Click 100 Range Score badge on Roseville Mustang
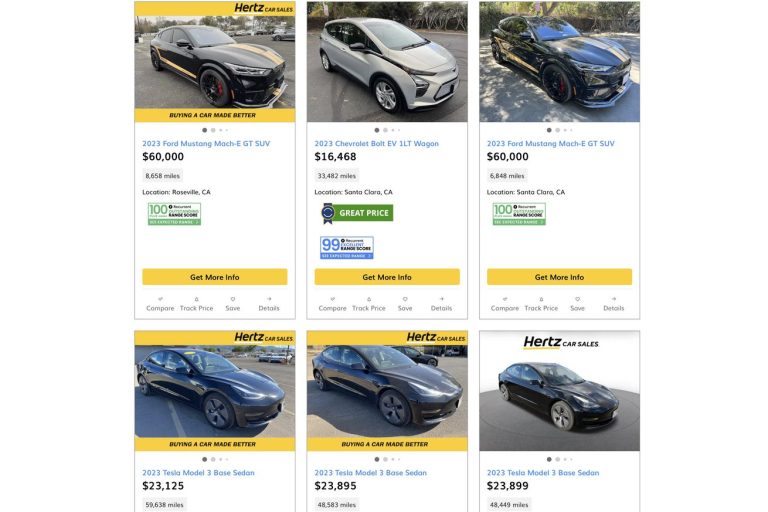 [x=174, y=214]
